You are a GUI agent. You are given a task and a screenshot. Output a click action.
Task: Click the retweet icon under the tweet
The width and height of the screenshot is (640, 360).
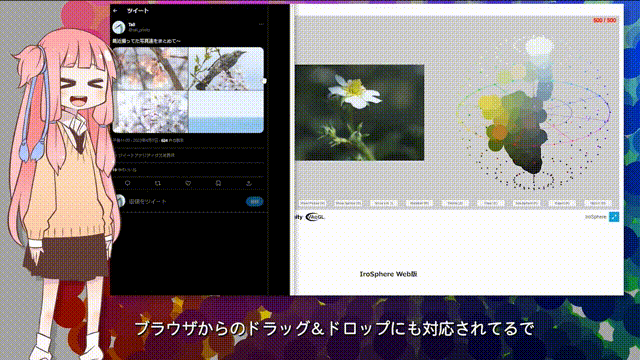tap(158, 184)
